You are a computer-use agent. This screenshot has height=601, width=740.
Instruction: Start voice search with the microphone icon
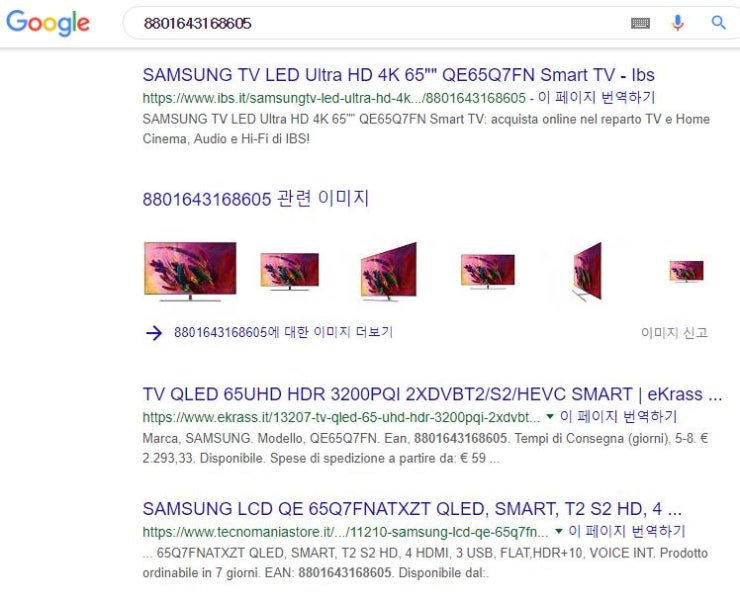(678, 23)
